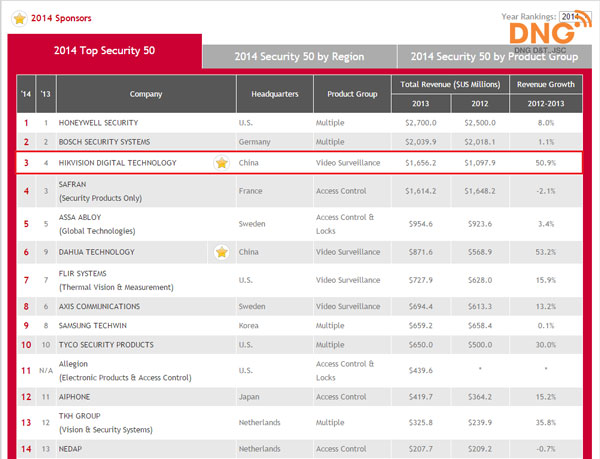Viewport: 600px width, 459px height.
Task: Select AXIS COMMUNICATIONS company name
Action: pyautogui.click(x=99, y=306)
